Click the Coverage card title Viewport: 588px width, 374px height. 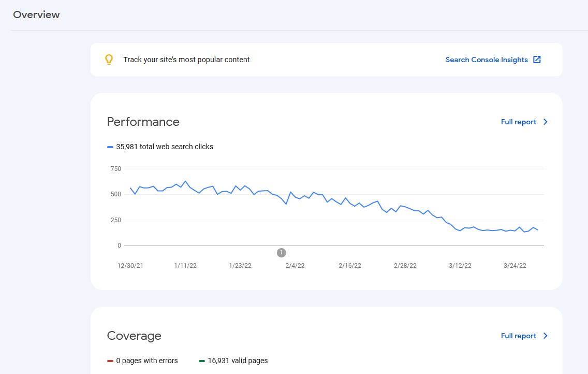134,336
